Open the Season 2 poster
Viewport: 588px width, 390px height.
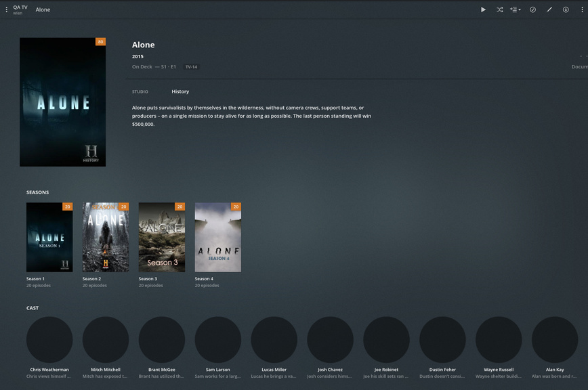[x=106, y=237]
